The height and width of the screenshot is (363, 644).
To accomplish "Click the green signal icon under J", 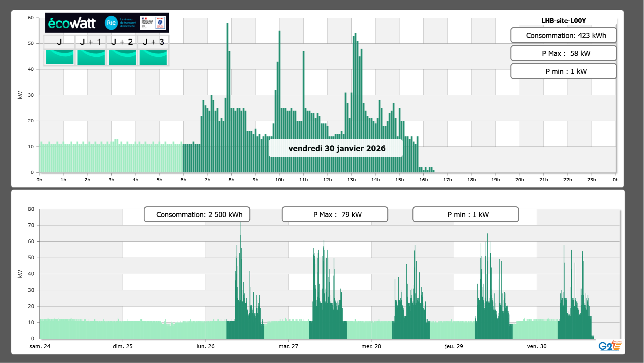I will pyautogui.click(x=60, y=57).
